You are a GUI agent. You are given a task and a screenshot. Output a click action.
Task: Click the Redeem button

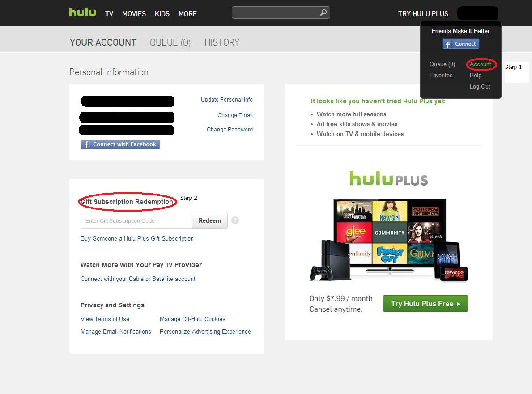209,220
